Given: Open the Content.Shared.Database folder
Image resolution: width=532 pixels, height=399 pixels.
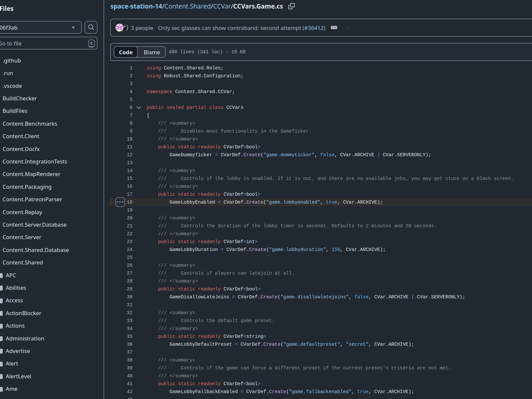Looking at the screenshot, I should [36, 250].
